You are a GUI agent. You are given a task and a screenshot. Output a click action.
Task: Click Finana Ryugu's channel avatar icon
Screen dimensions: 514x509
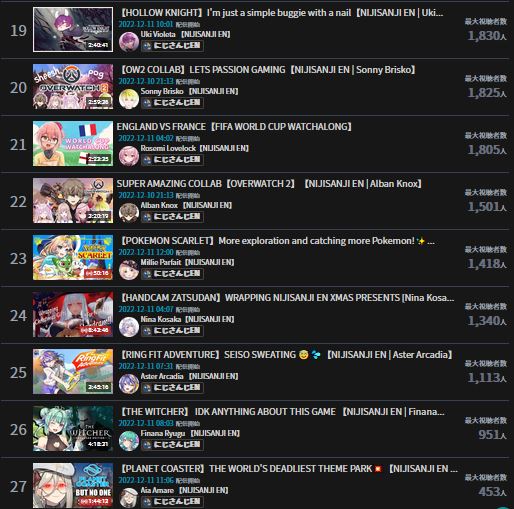tap(129, 441)
